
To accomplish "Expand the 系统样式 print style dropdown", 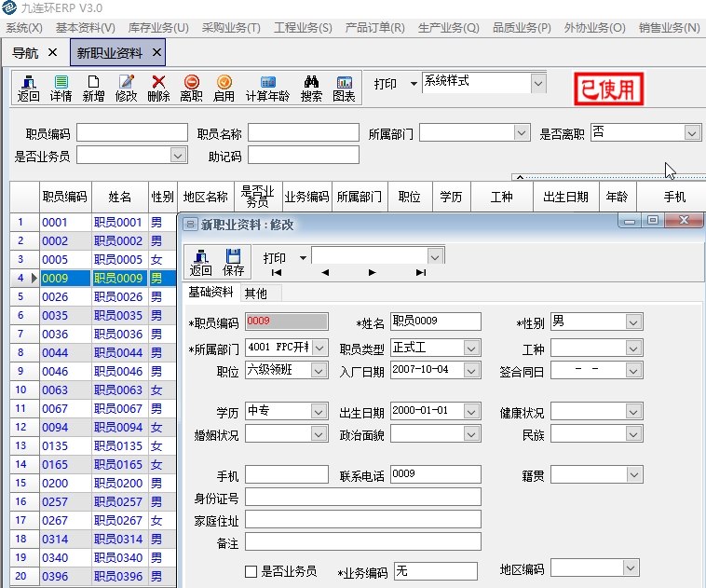I will (538, 83).
